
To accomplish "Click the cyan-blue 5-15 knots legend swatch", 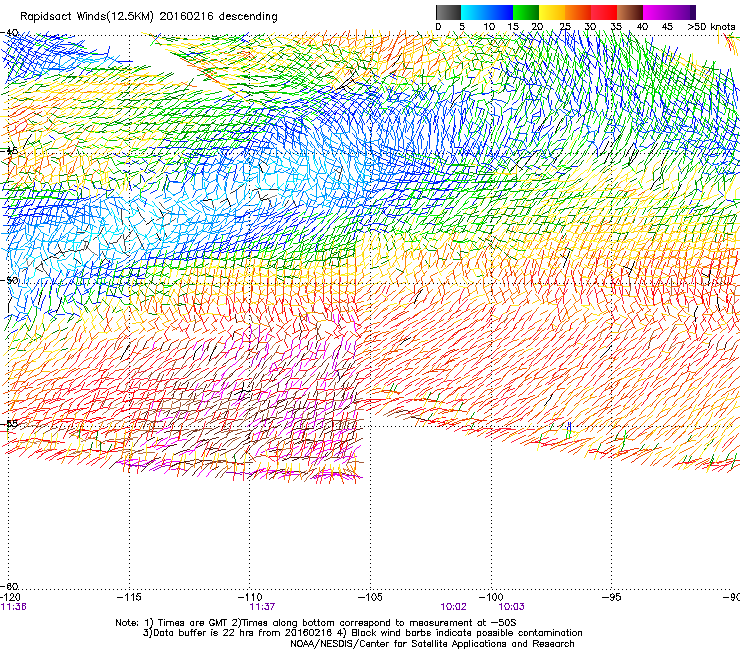I will (x=487, y=12).
